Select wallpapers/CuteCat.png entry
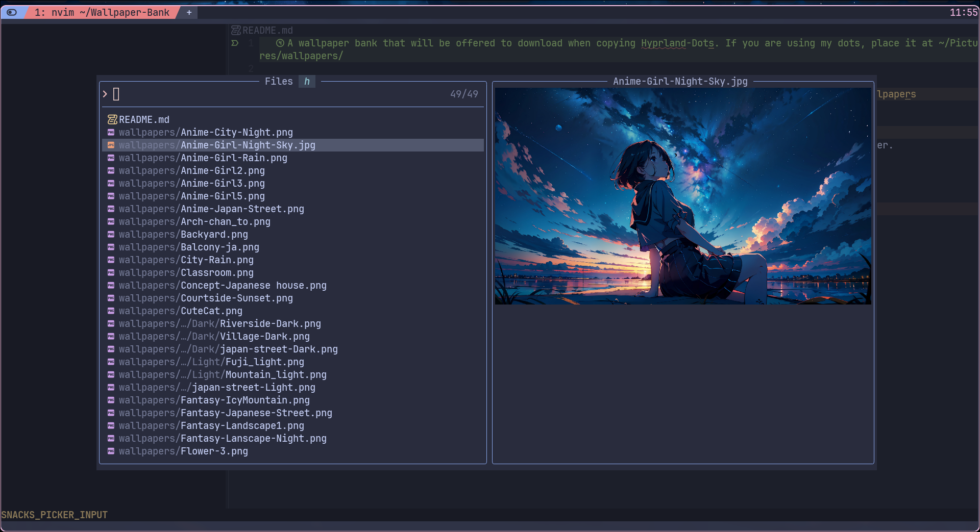This screenshot has height=532, width=980. click(x=293, y=311)
